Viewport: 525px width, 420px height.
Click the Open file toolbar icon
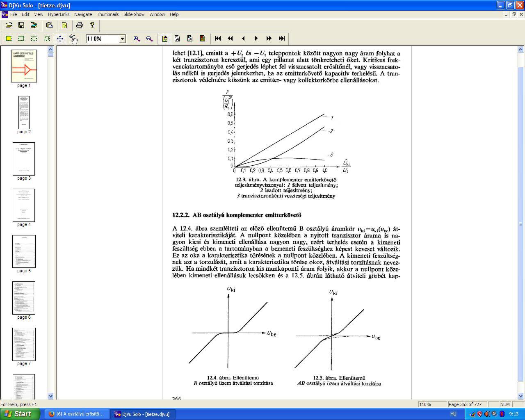(9, 25)
